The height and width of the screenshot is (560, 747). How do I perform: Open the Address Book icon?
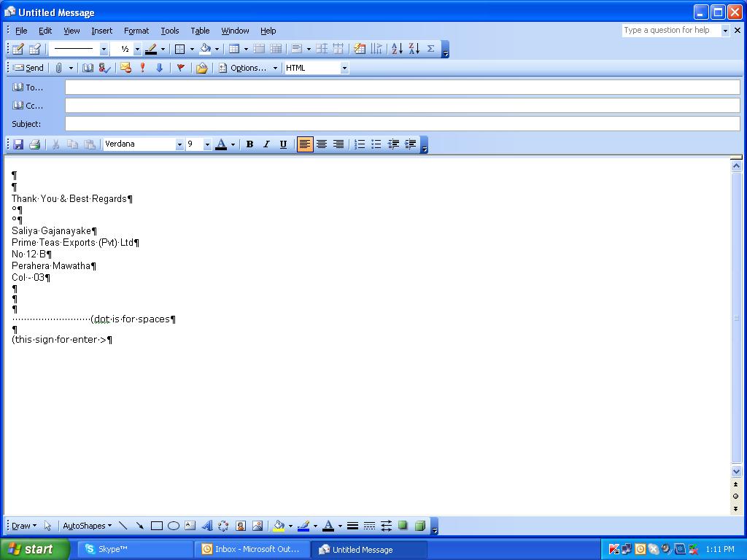tap(88, 68)
